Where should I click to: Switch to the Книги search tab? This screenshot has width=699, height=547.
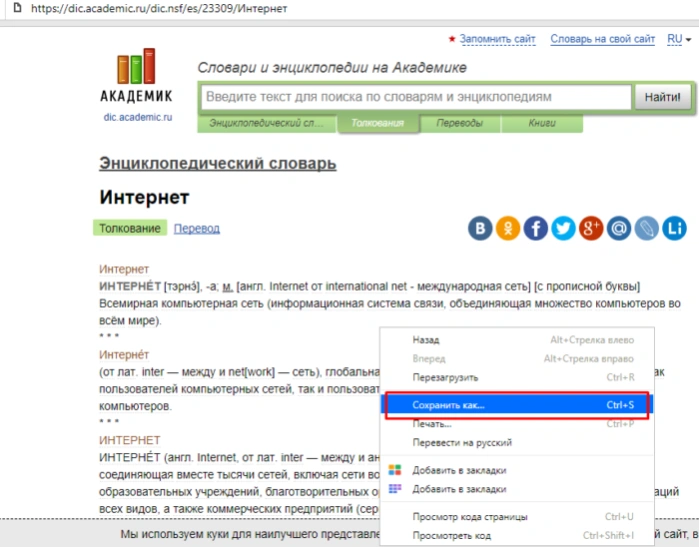[542, 123]
